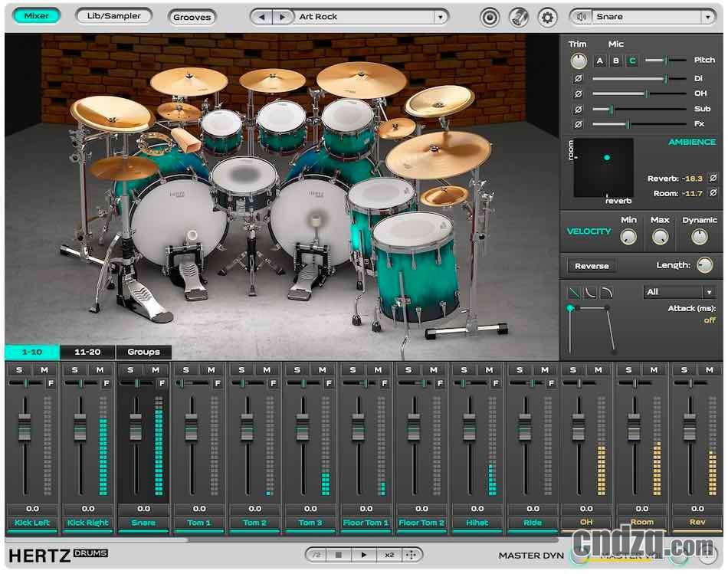The width and height of the screenshot is (728, 574).
Task: Select the drumstick tool icon near the gear
Action: pos(519,16)
